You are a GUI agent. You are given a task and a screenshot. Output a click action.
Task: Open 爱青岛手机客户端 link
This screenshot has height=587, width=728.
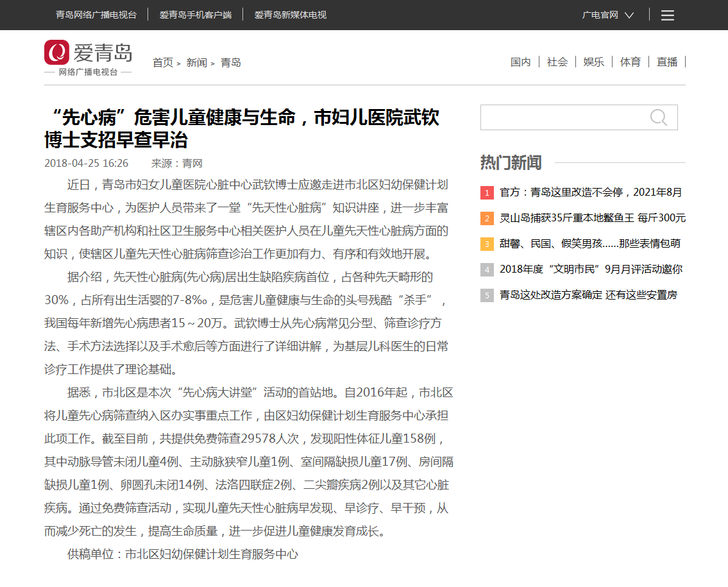(196, 15)
